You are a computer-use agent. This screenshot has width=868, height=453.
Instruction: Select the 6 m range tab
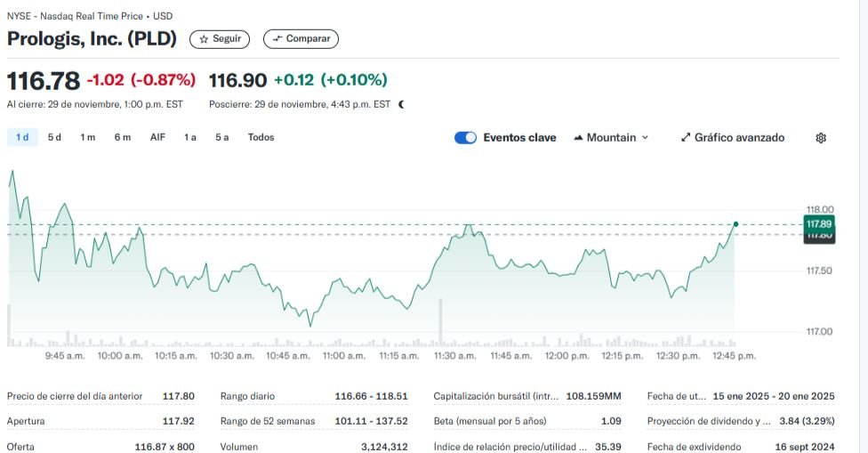pos(123,137)
